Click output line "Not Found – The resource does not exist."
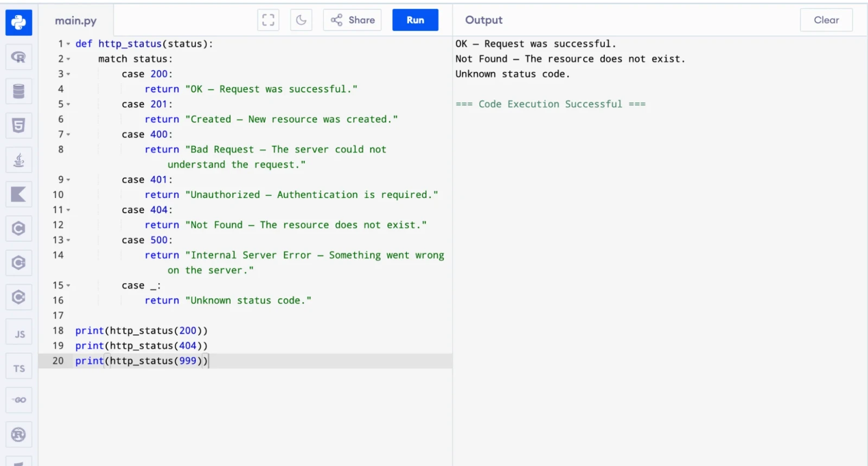The width and height of the screenshot is (868, 466). click(x=570, y=59)
